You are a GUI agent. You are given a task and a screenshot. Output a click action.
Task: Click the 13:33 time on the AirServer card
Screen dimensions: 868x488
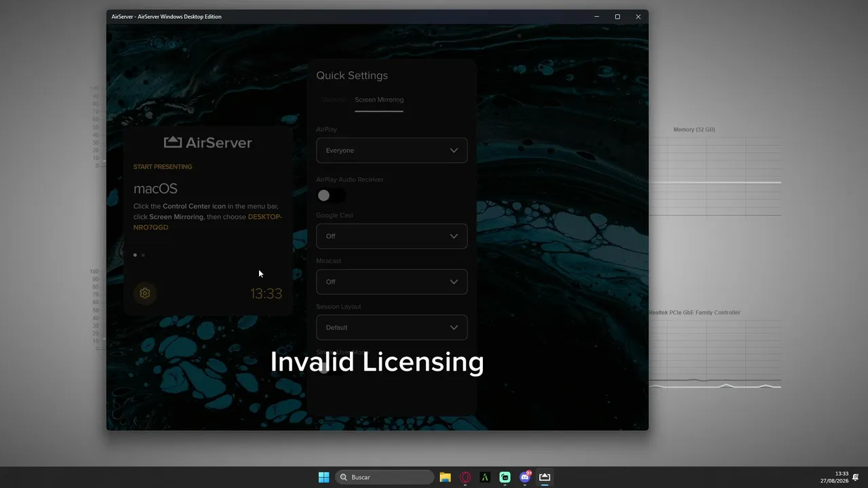[x=266, y=293]
